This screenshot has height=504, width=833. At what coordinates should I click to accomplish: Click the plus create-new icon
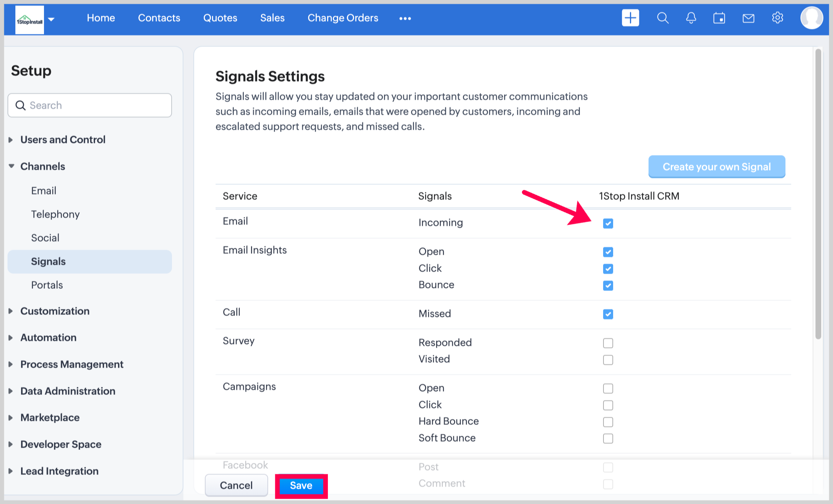coord(630,18)
